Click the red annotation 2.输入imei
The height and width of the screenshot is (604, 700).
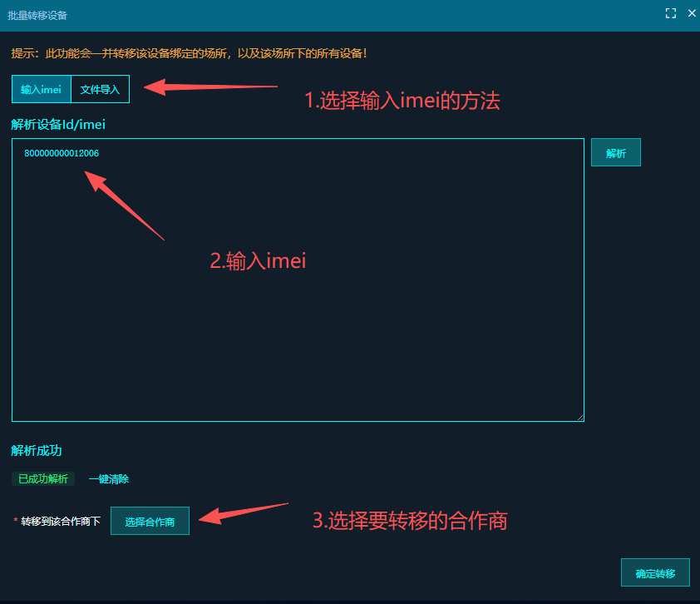[x=258, y=260]
